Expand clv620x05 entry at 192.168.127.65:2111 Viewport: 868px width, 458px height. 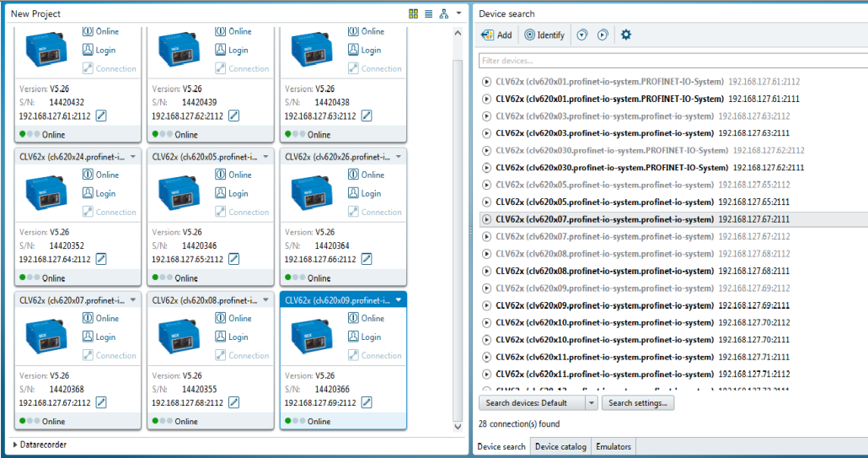tap(486, 202)
